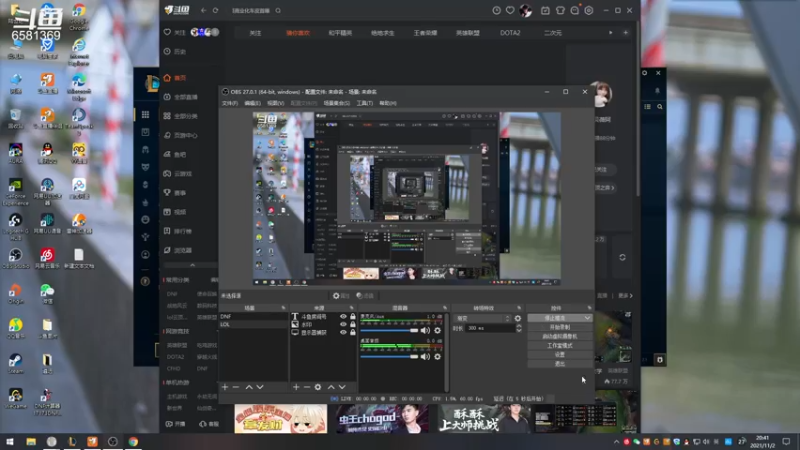This screenshot has width=800, height=450.
Task: Click the first mixer track volume slider
Action: pos(389,331)
